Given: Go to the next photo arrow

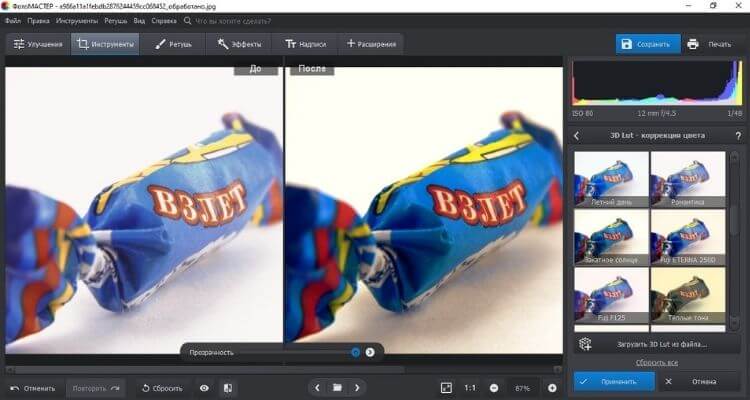Looking at the screenshot, I should [357, 387].
